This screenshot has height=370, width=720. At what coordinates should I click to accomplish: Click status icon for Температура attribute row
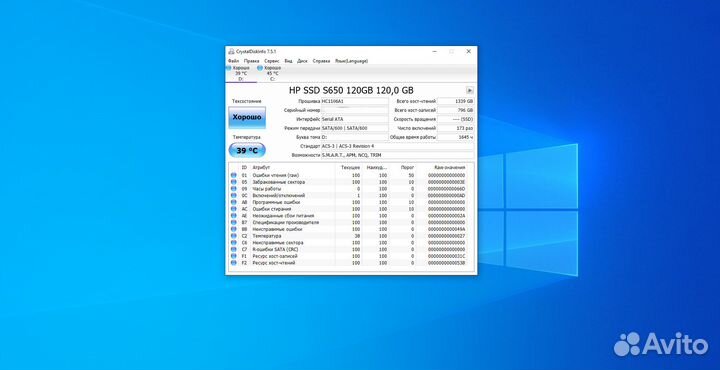[x=233, y=236]
